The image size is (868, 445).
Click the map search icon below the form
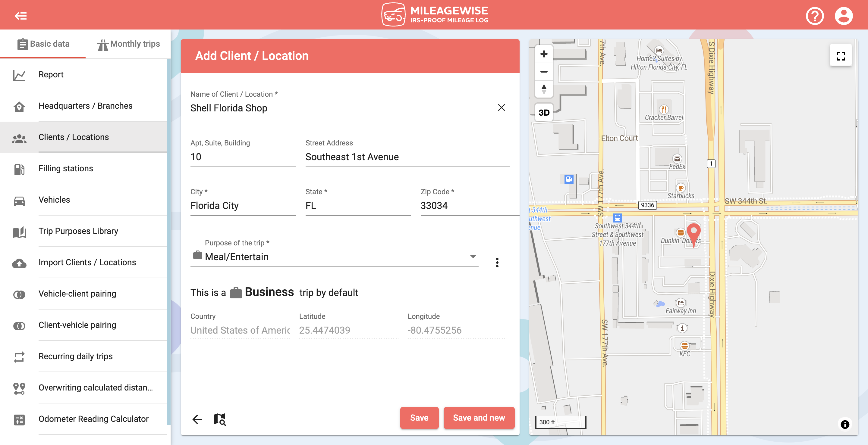(220, 419)
